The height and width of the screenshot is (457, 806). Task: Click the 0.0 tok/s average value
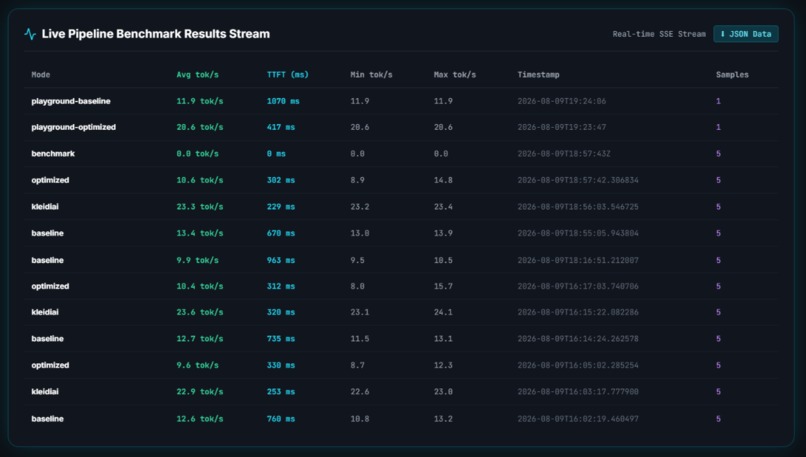[197, 154]
